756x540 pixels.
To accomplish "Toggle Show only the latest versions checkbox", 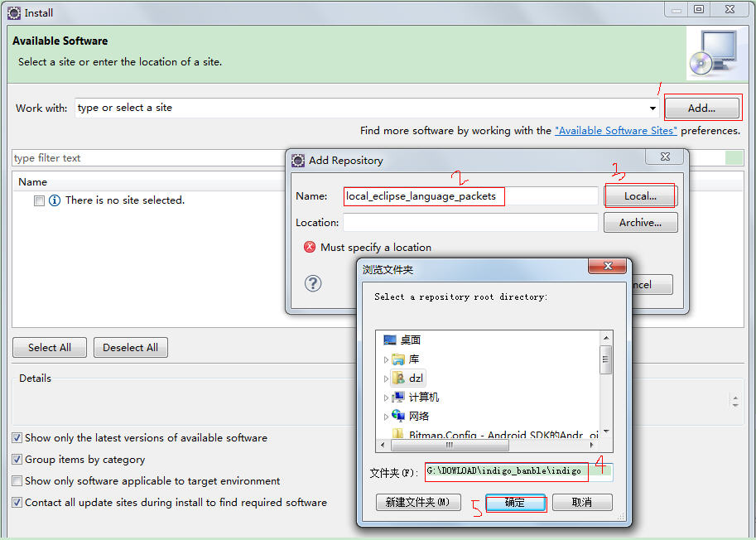I will [17, 438].
